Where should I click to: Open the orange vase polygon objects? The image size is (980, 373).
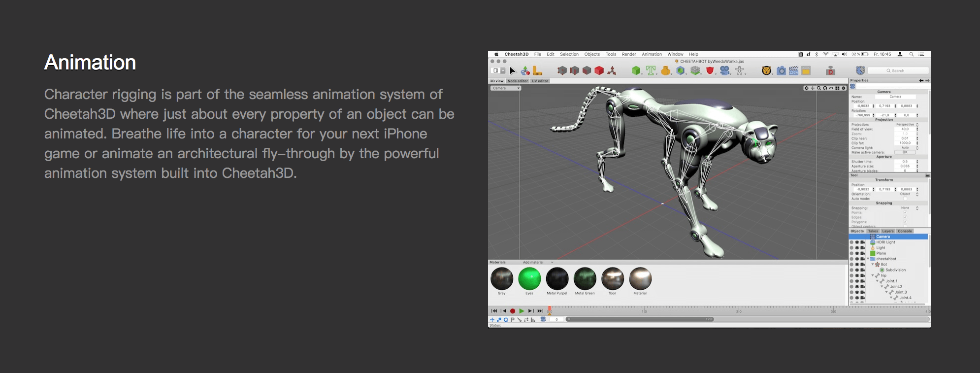[x=666, y=70]
